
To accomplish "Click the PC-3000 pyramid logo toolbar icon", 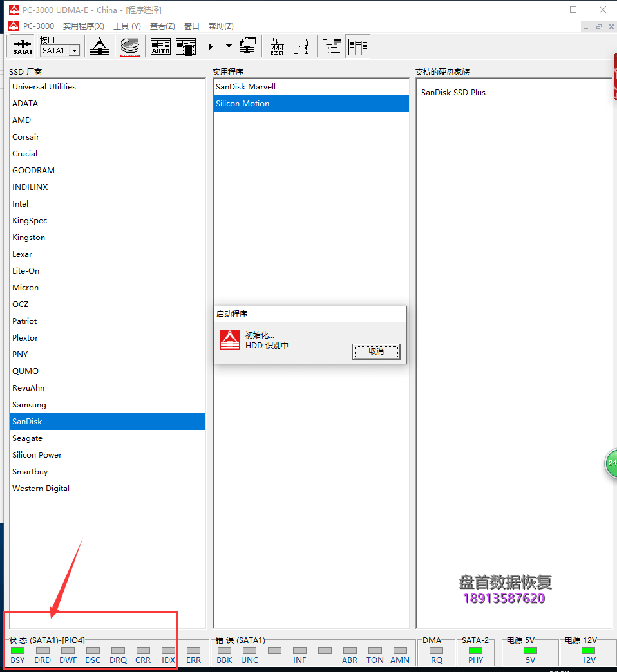I will point(100,46).
